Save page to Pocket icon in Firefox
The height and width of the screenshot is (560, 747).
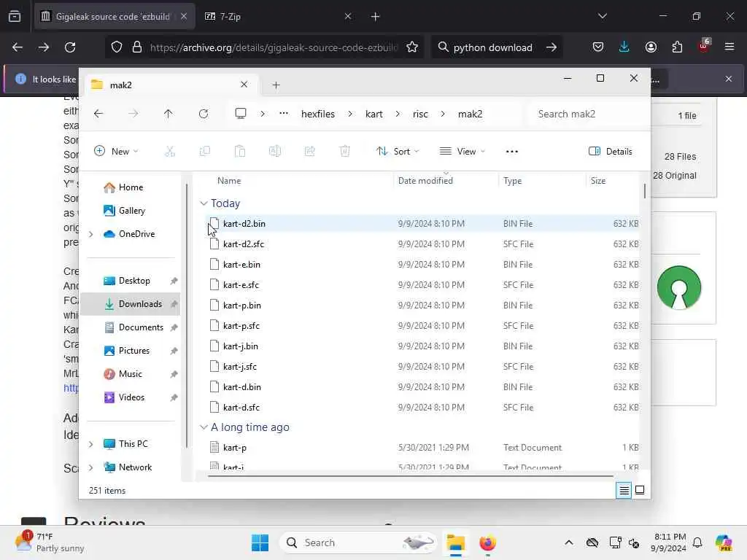tap(598, 47)
